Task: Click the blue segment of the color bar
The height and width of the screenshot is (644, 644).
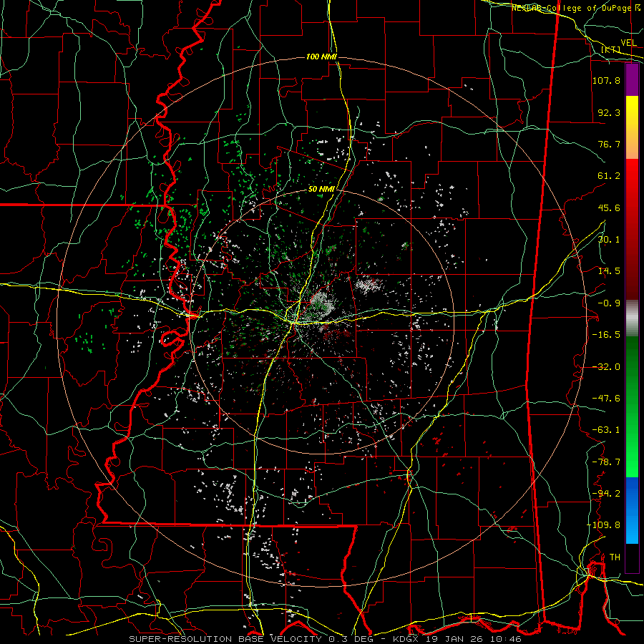Action: [632, 510]
